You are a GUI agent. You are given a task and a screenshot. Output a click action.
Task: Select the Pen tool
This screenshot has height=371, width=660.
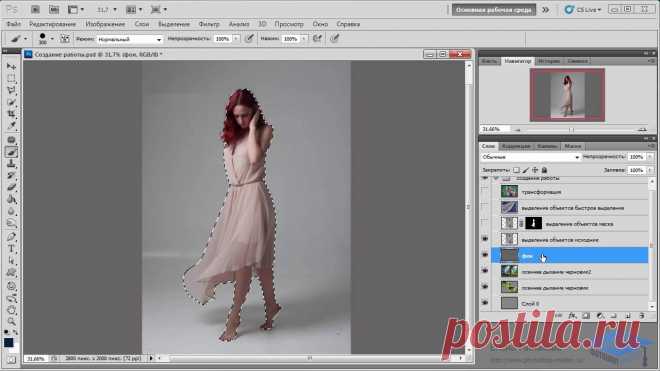coord(11,237)
